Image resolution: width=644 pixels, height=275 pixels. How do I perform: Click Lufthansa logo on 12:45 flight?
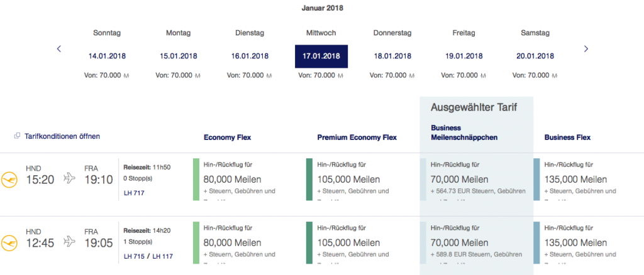[x=9, y=242]
